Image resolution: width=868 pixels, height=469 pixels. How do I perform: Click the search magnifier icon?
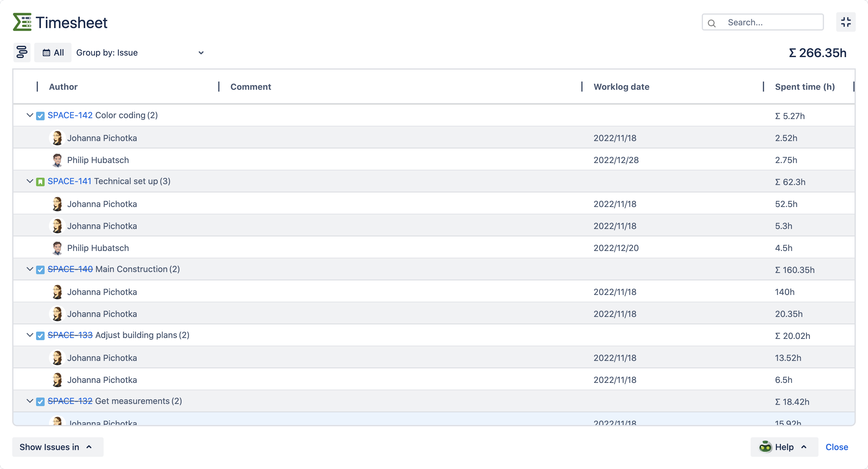(712, 23)
